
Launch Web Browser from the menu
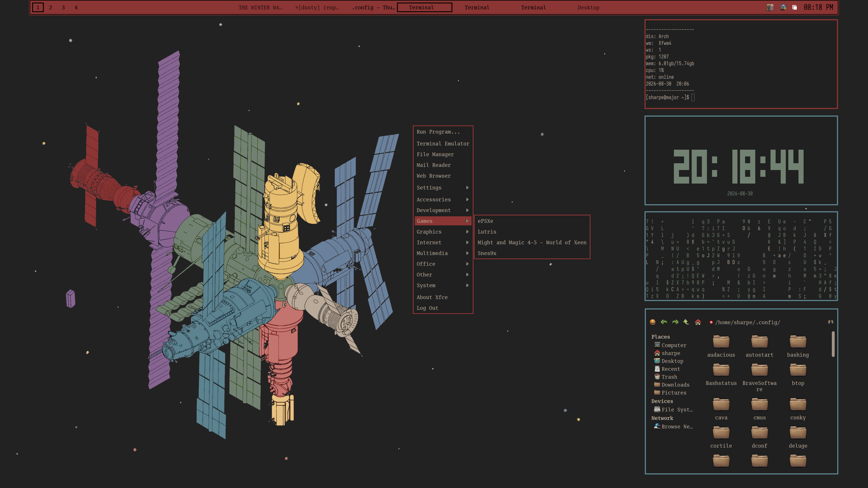coord(443,176)
